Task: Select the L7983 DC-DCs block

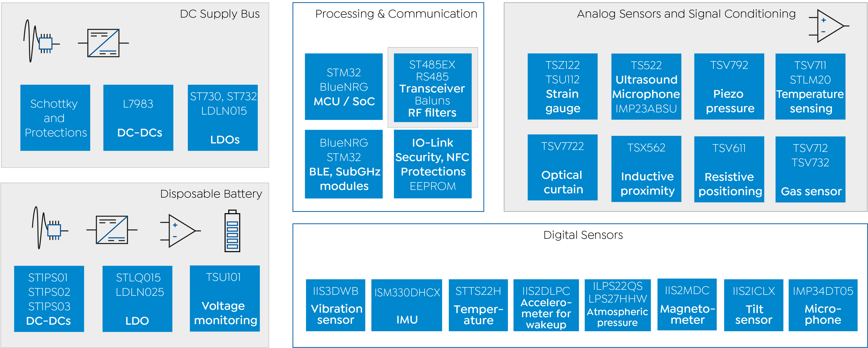Action: (138, 118)
